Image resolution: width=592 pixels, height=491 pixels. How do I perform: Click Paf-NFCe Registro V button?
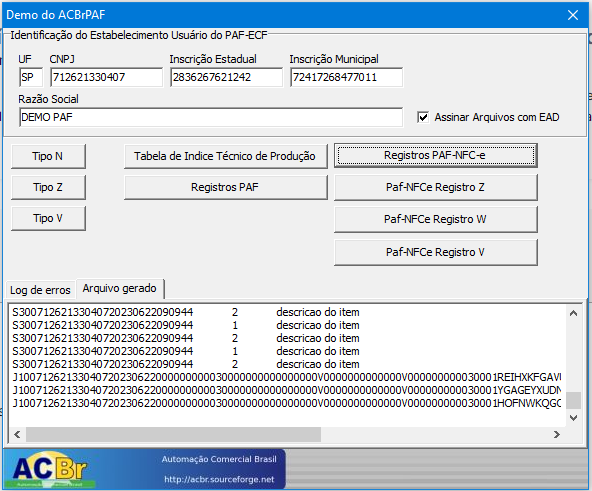pyautogui.click(x=435, y=252)
